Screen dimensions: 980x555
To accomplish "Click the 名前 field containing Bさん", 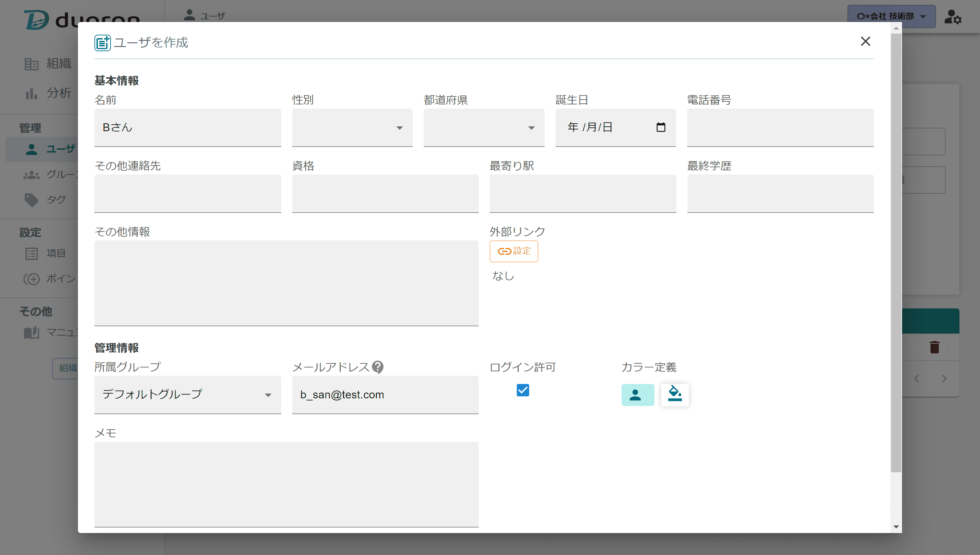I will click(x=187, y=127).
